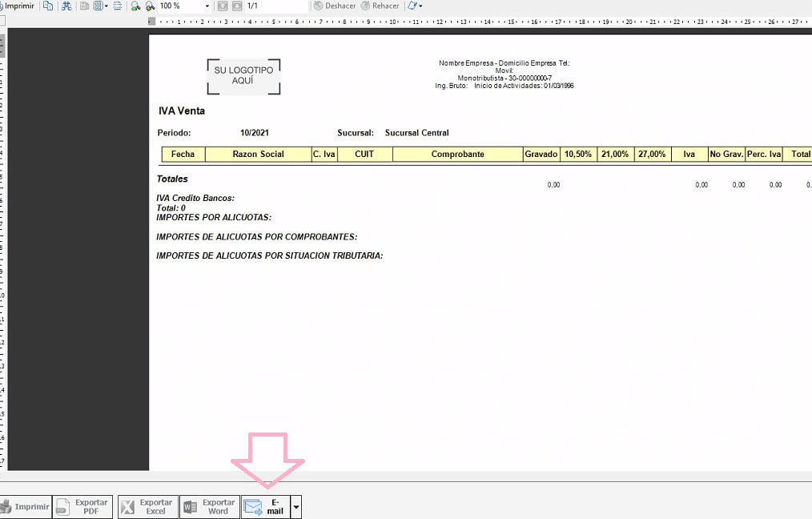Click the zoom in magnifier icon
The height and width of the screenshot is (519, 812).
click(x=150, y=6)
